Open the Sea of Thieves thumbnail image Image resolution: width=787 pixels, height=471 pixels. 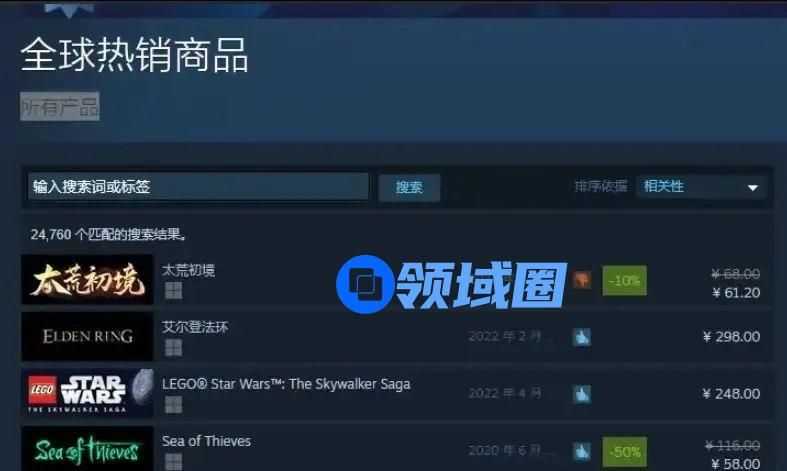pos(87,449)
